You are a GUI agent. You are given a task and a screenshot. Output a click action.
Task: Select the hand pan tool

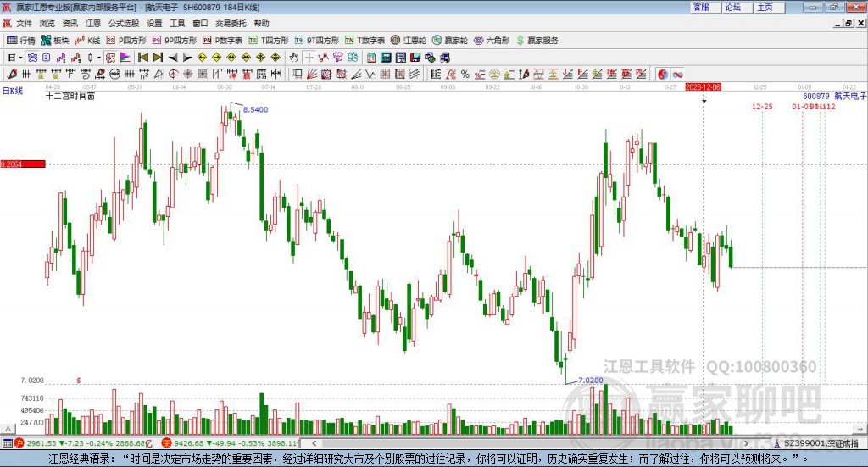tap(293, 58)
